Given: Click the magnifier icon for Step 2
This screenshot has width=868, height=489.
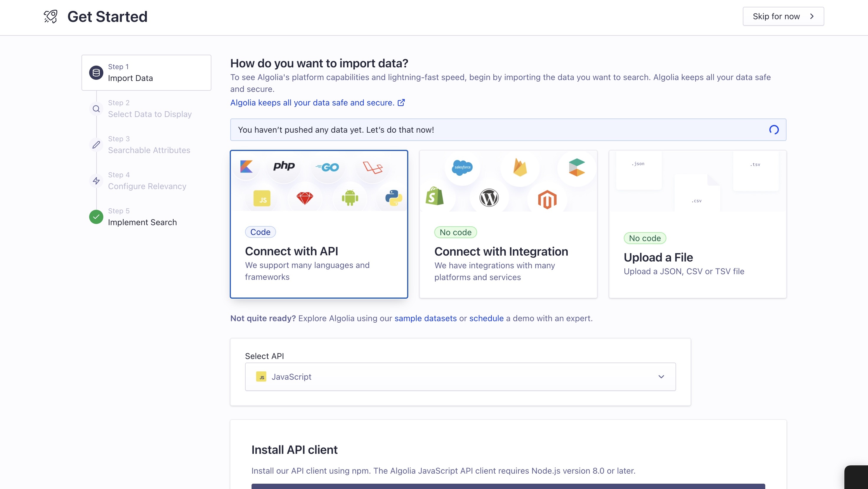Looking at the screenshot, I should pos(96,109).
